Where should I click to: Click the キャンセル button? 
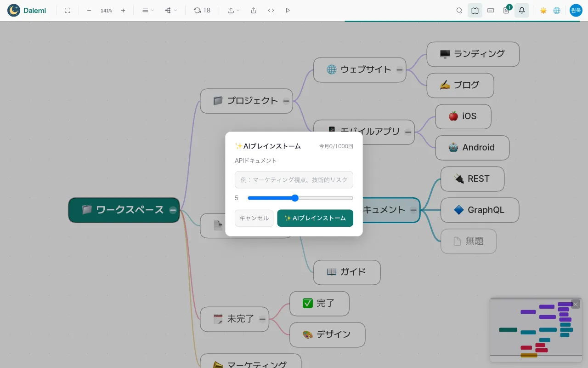254,218
